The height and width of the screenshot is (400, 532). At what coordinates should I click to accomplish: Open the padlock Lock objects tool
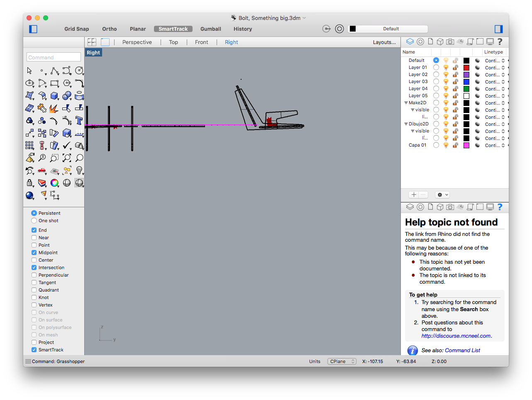point(29,183)
